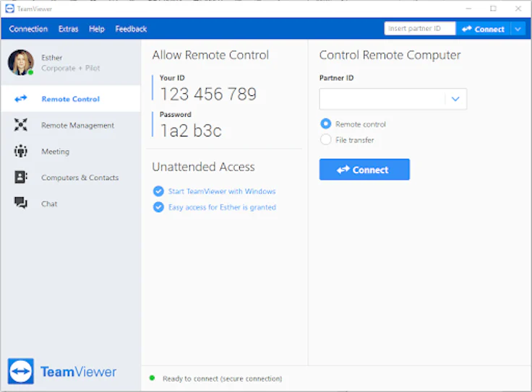This screenshot has height=392, width=532.
Task: Click the Partner ID text input box
Action: point(382,99)
